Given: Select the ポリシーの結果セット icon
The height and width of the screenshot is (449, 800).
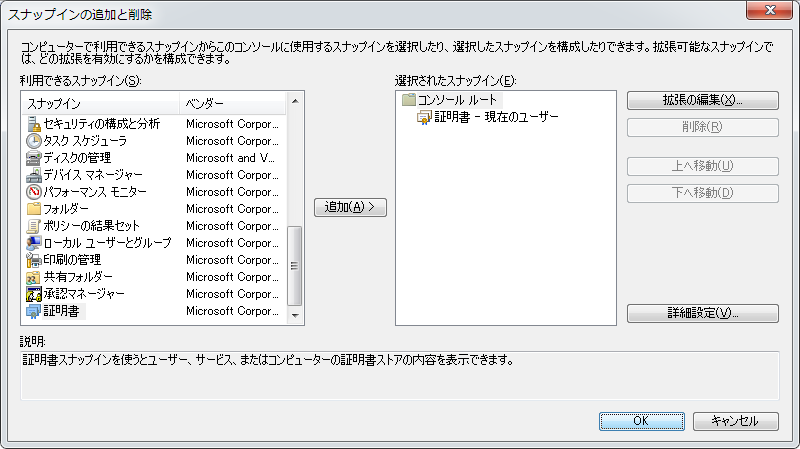Looking at the screenshot, I should (34, 226).
